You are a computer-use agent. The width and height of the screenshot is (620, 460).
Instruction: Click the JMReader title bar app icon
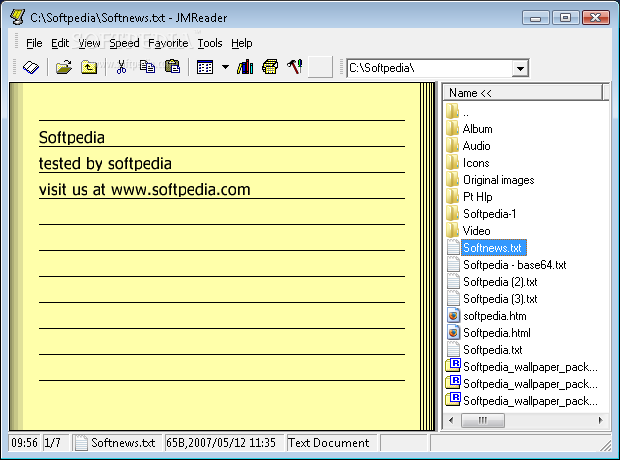point(17,17)
